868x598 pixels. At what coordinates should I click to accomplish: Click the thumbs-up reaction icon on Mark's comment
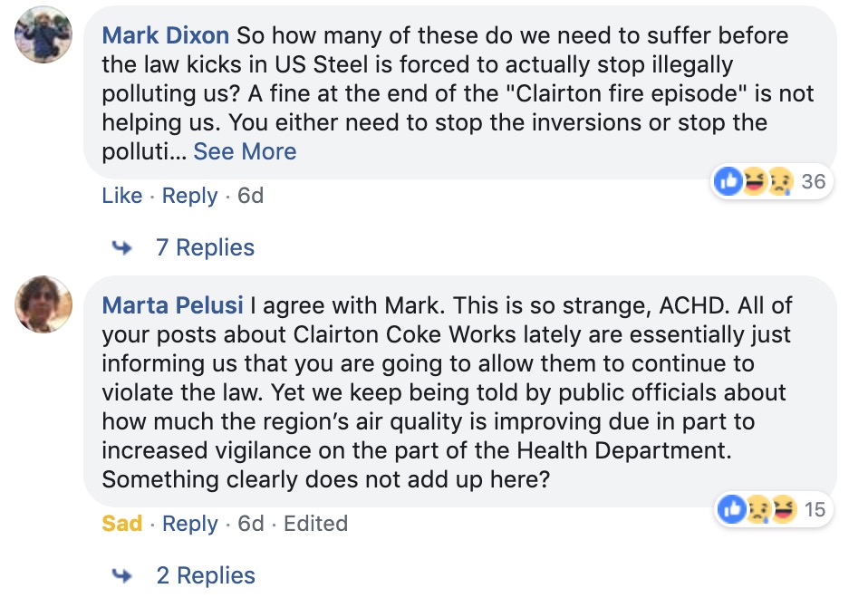click(728, 181)
